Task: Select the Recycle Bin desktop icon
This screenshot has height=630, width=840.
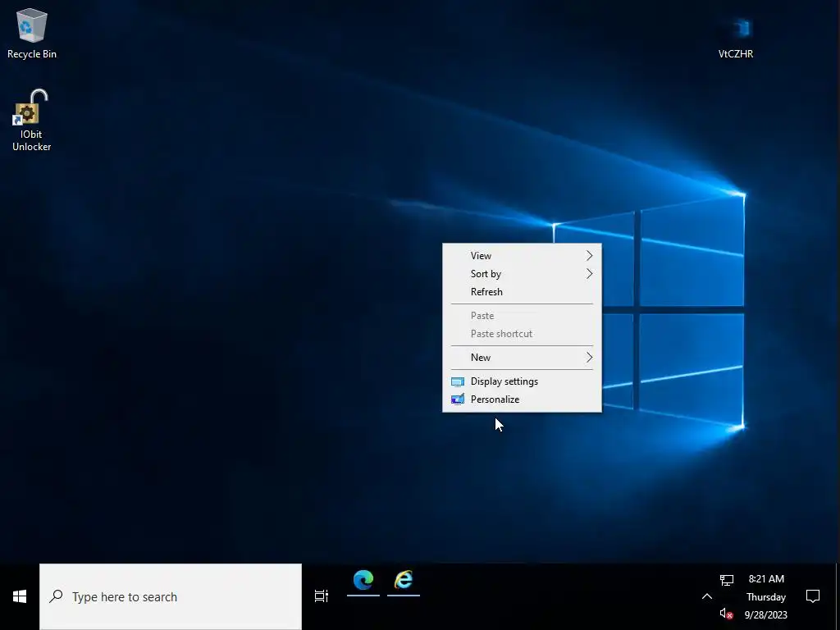Action: click(32, 33)
